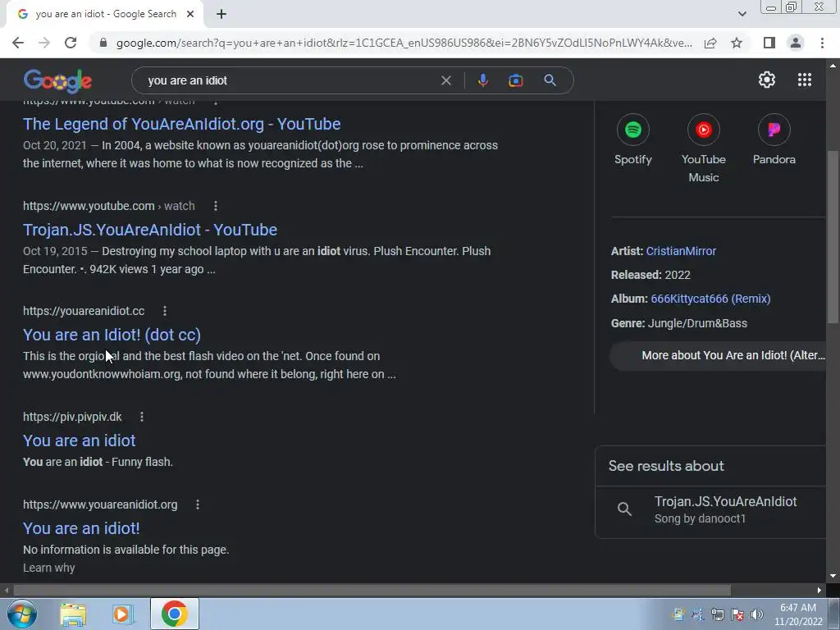Open Google quick settings gear
Screen dimensions: 840x630
tap(767, 80)
